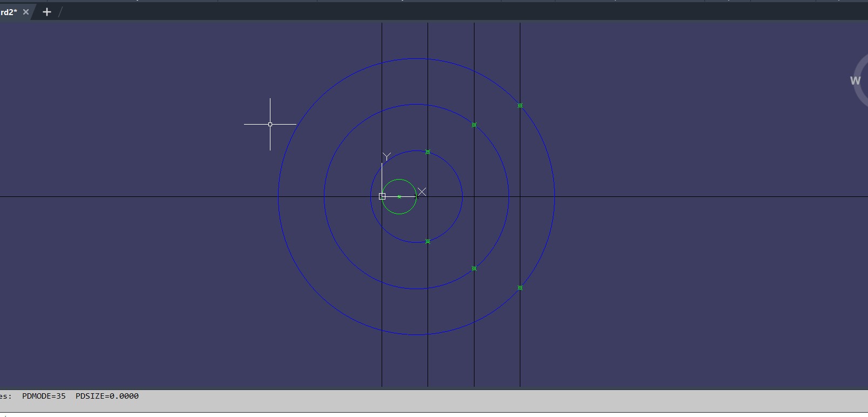Select the middle blue circle at its left edge
Image resolution: width=868 pixels, height=417 pixels.
(324, 196)
